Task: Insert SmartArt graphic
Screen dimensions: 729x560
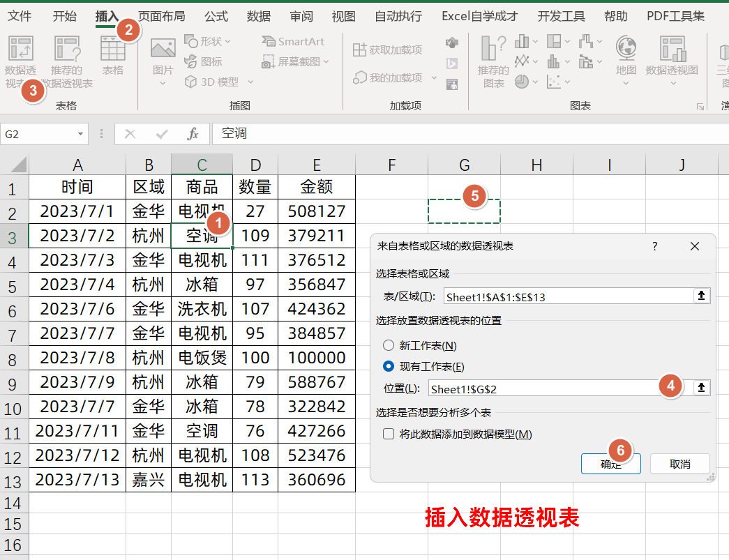Action: click(x=293, y=41)
